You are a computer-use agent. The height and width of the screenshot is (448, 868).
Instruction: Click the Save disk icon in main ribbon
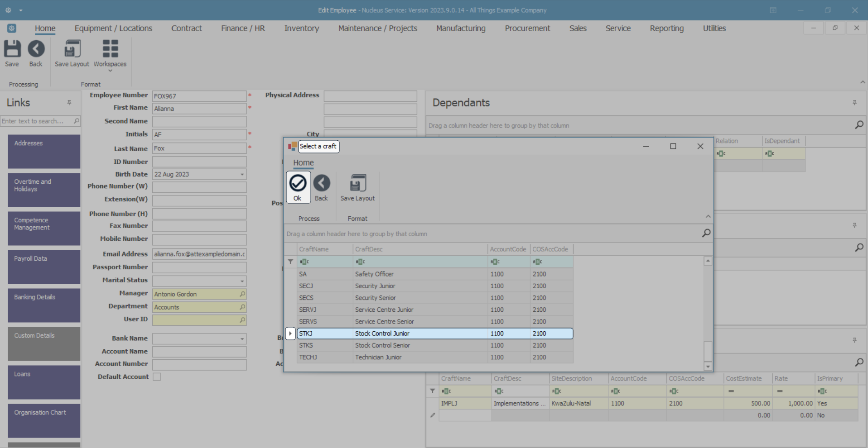[x=12, y=49]
